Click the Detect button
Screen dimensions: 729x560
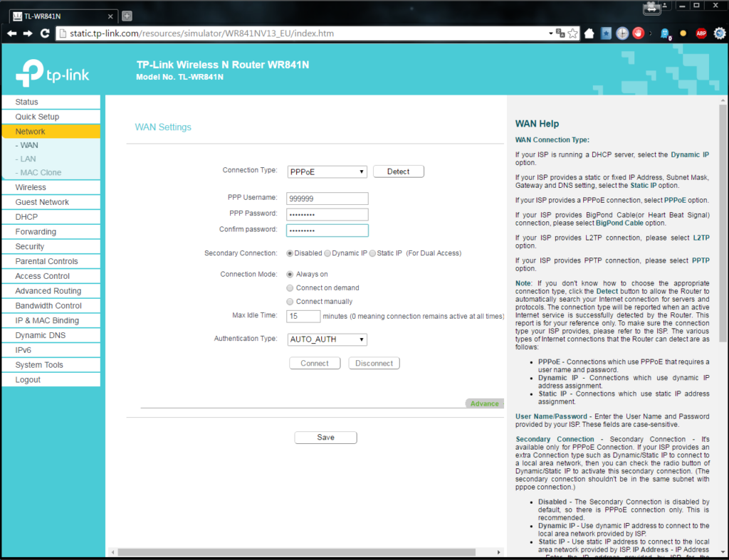coord(398,171)
